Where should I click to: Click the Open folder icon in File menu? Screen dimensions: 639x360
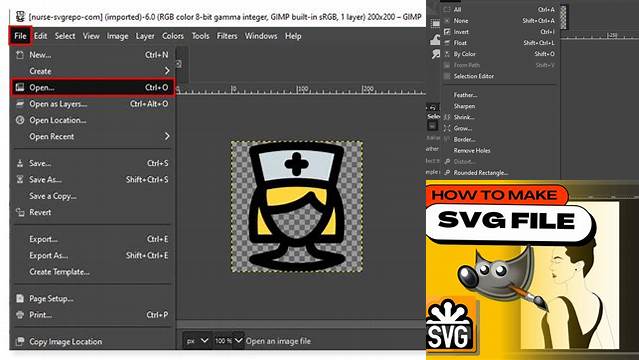point(20,87)
